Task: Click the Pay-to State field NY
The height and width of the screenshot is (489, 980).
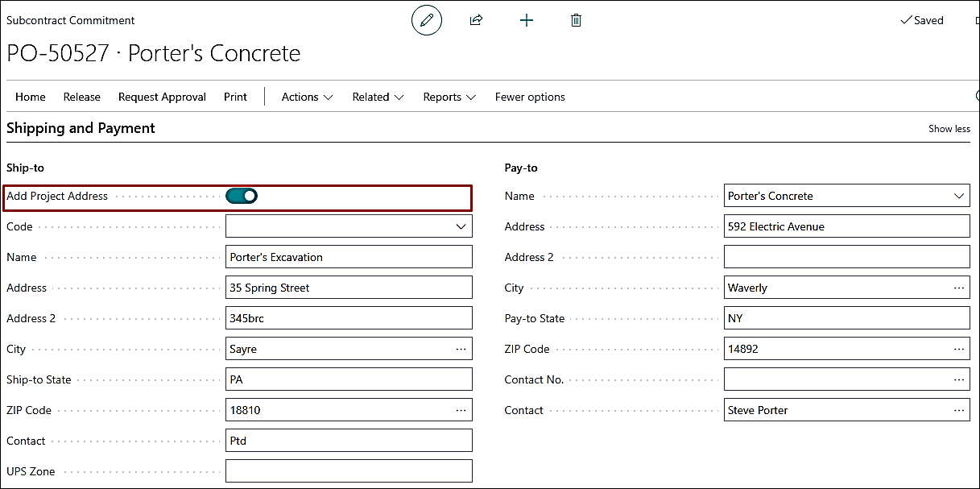Action: [x=847, y=318]
